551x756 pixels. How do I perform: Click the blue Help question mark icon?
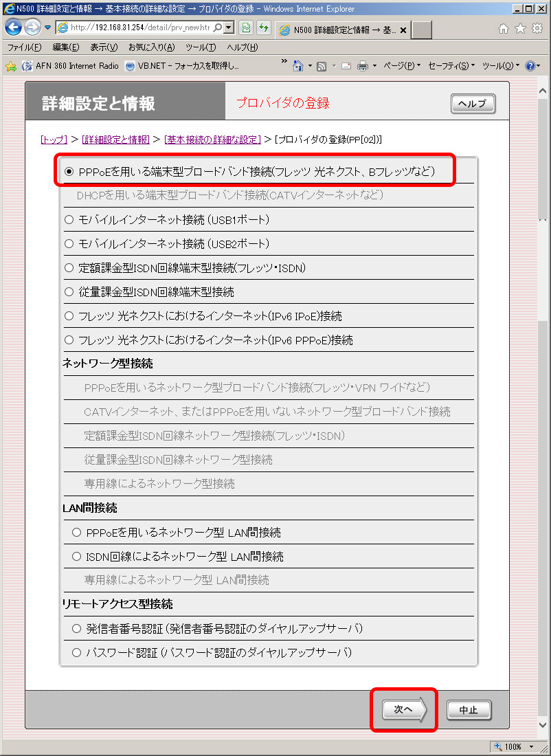tap(530, 66)
